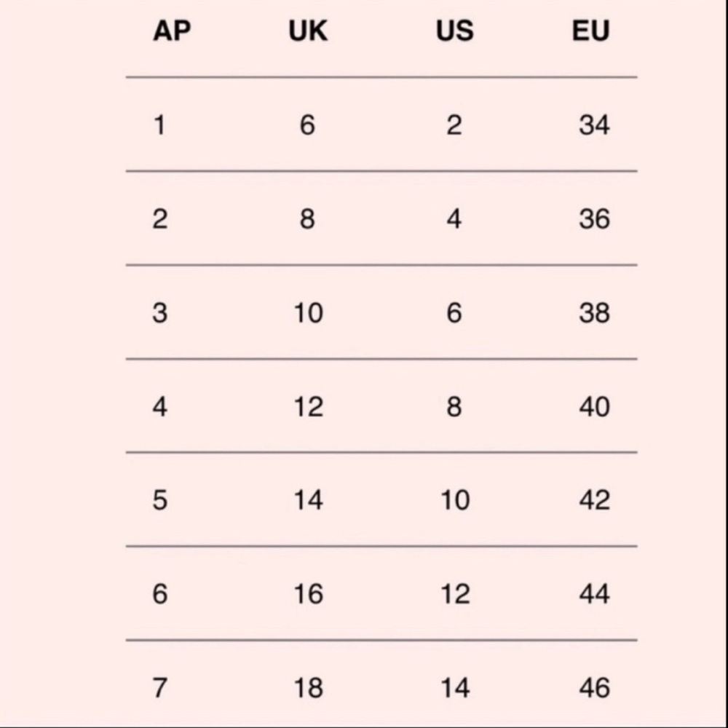This screenshot has width=728, height=728.
Task: Click the UK column header
Action: pos(308,31)
